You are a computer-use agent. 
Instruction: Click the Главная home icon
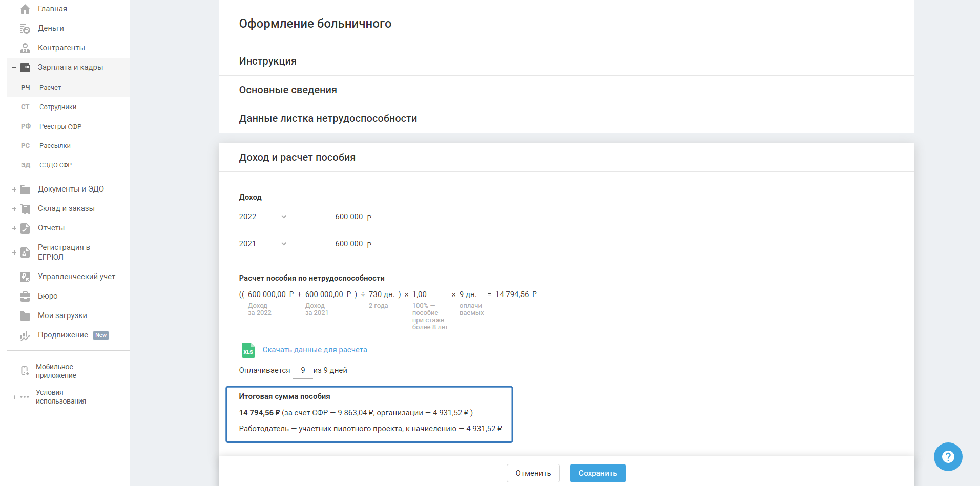pos(25,9)
